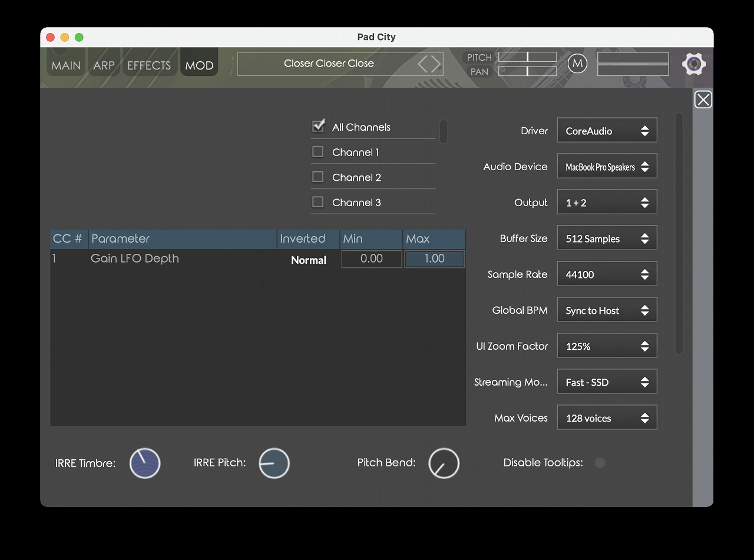This screenshot has width=754, height=560.
Task: Open the UI Zoom Factor dropdown
Action: point(607,346)
